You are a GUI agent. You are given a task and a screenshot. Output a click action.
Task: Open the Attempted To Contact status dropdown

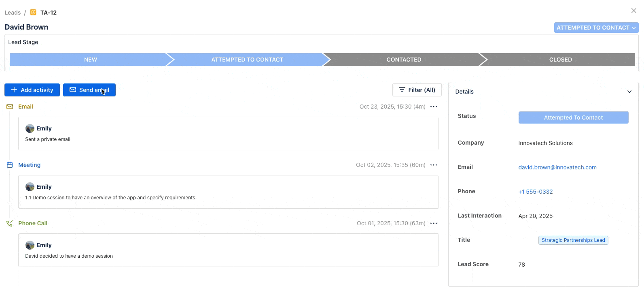596,28
